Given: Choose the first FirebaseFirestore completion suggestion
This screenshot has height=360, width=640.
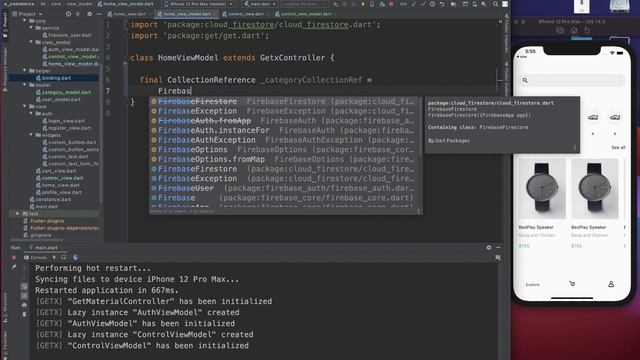Looking at the screenshot, I should click(x=284, y=101).
